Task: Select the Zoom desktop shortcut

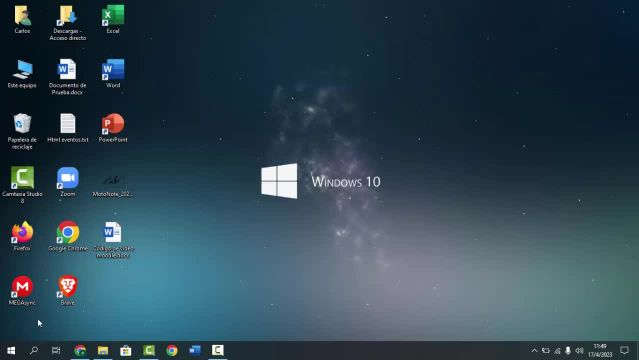Action: [68, 182]
